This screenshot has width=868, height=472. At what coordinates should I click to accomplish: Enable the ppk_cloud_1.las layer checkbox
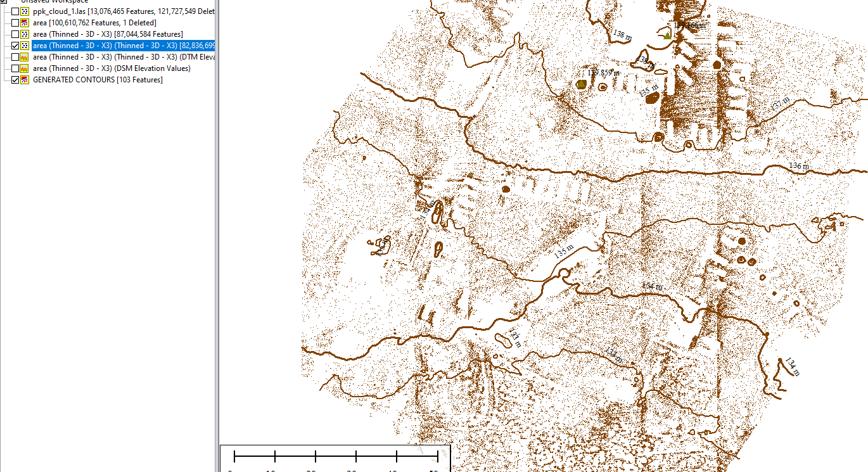(15, 11)
